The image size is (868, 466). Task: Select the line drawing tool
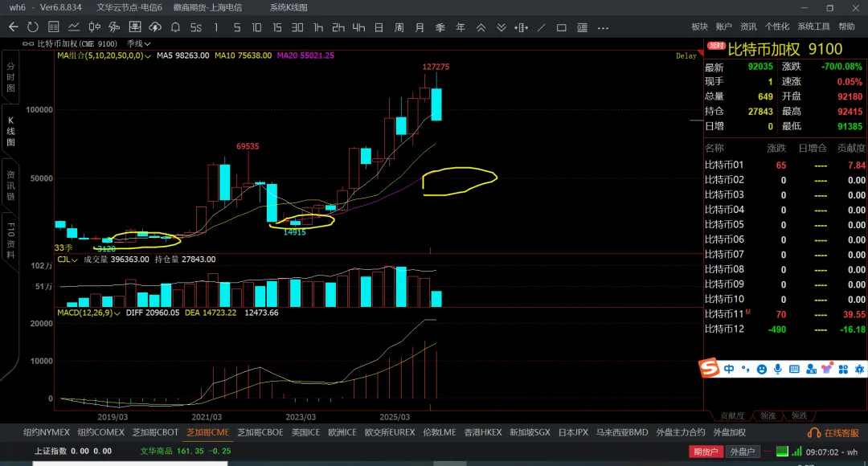(542, 27)
